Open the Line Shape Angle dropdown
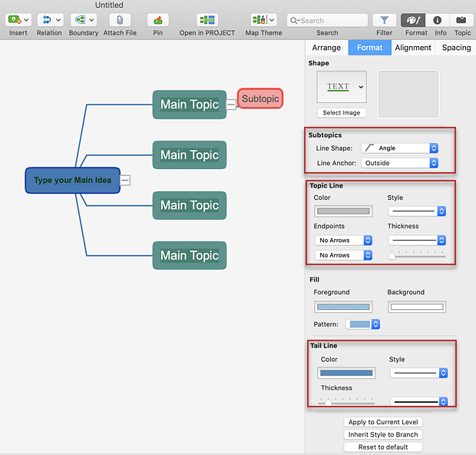The image size is (476, 455). (x=399, y=148)
